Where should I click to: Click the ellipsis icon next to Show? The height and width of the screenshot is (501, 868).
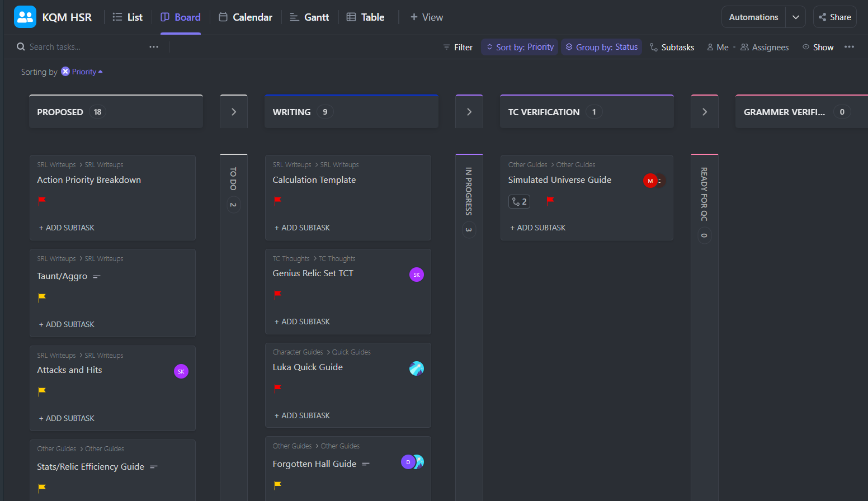[849, 47]
